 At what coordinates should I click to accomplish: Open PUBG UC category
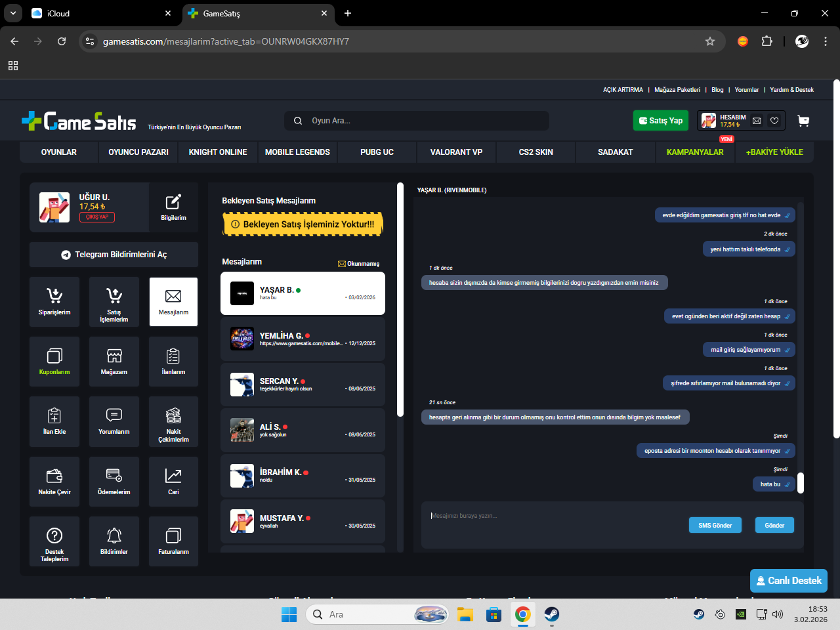coord(377,152)
